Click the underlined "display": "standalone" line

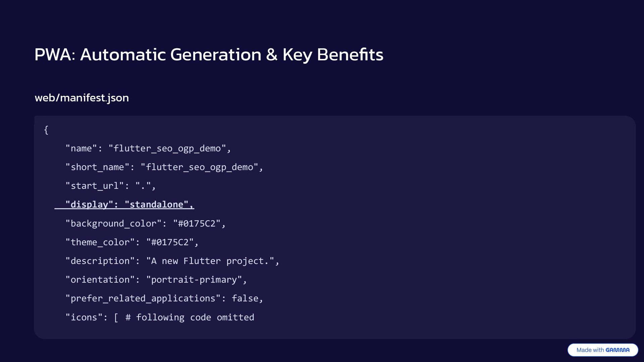tap(124, 204)
